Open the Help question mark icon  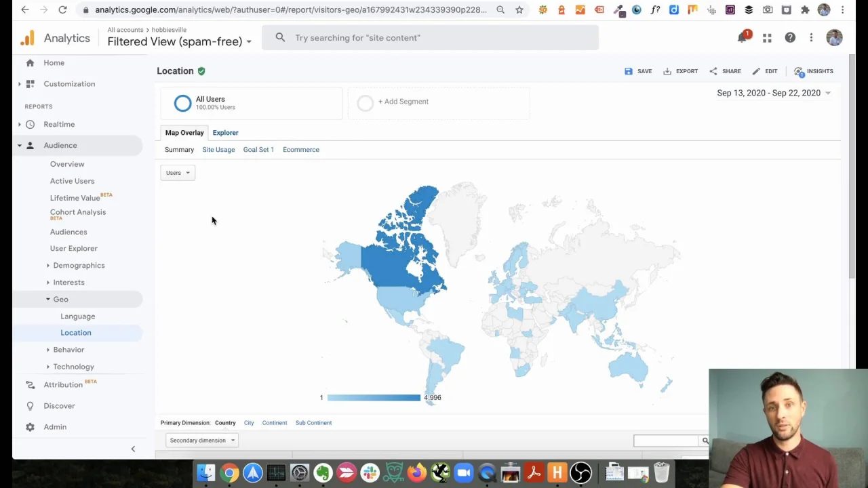pyautogui.click(x=790, y=38)
